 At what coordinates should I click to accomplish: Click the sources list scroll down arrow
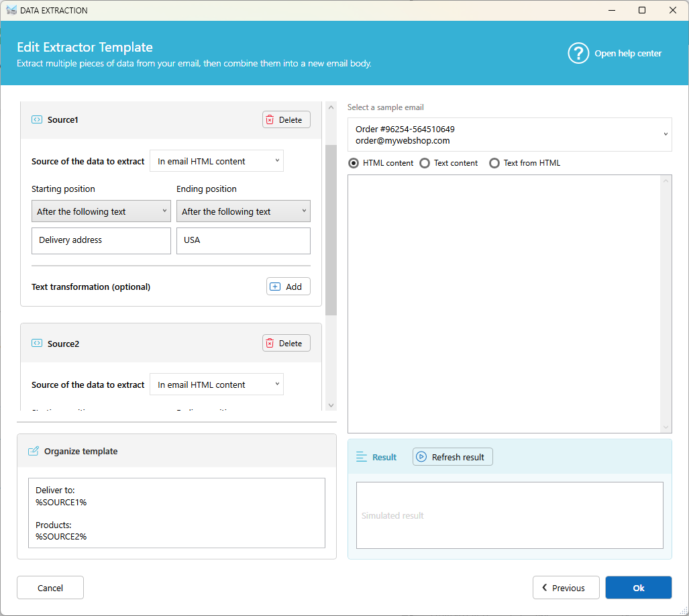(331, 405)
